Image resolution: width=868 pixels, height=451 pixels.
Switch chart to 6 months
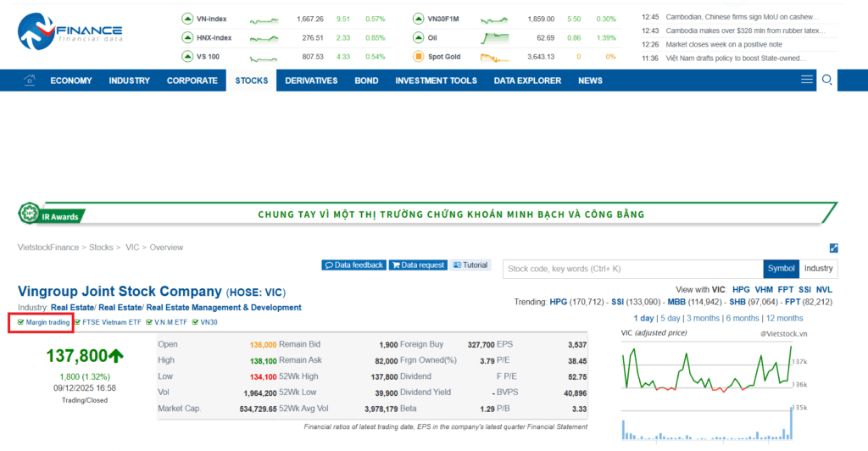pos(743,318)
